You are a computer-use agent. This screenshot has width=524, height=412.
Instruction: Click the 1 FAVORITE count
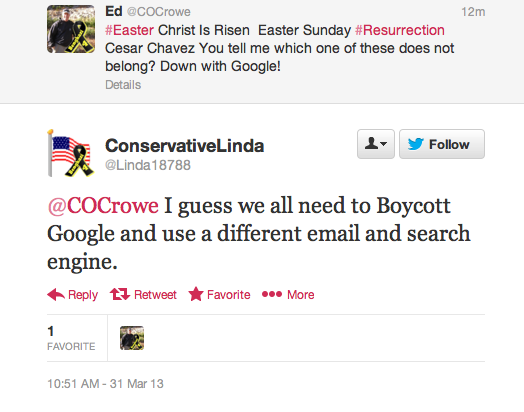tap(71, 338)
